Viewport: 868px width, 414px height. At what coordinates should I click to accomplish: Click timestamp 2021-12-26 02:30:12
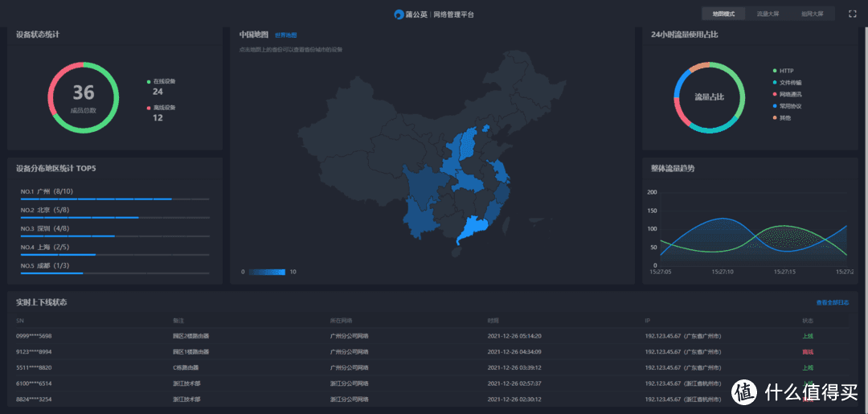point(514,399)
